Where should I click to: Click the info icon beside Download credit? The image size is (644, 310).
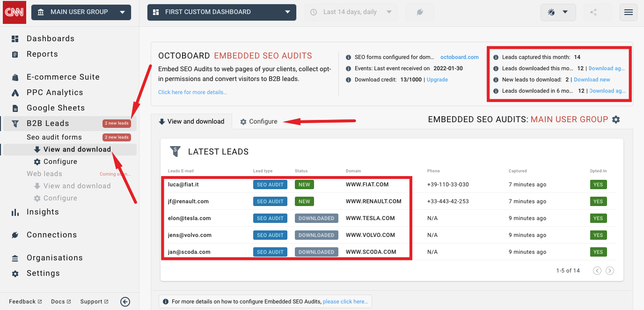[349, 80]
